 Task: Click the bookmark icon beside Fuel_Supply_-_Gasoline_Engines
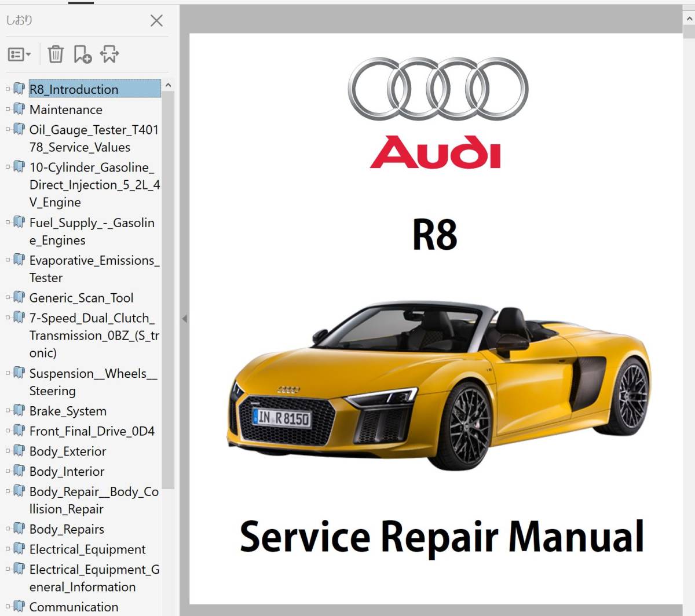tap(19, 222)
